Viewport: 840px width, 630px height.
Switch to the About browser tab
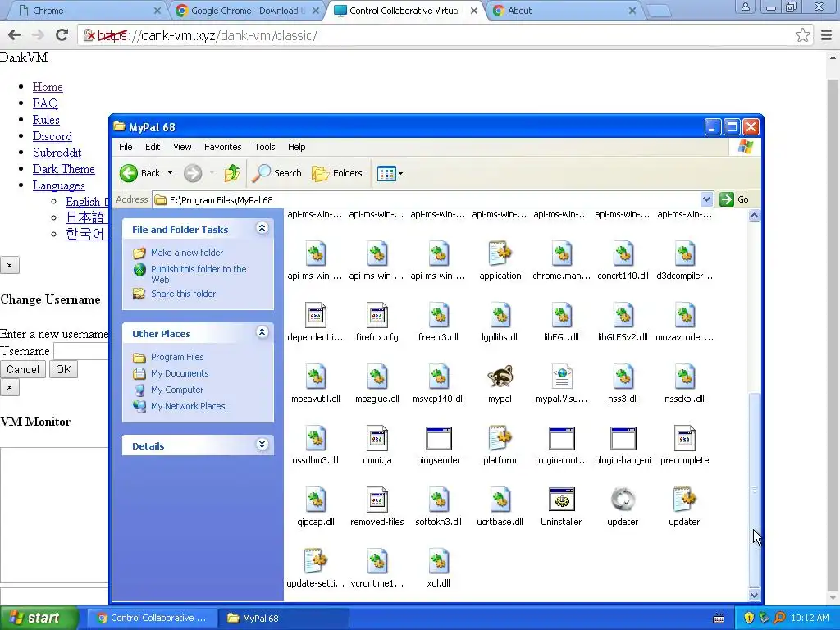coord(564,10)
